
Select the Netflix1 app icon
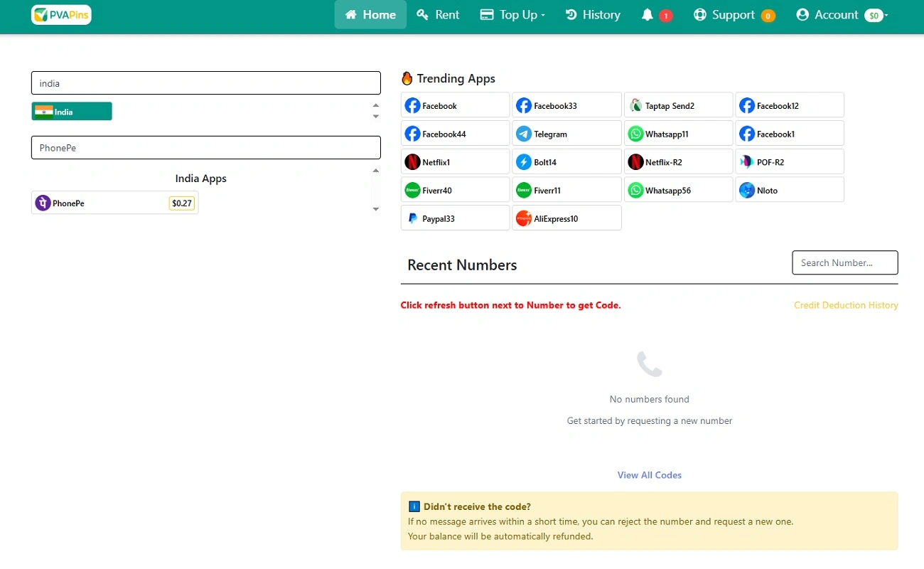412,162
